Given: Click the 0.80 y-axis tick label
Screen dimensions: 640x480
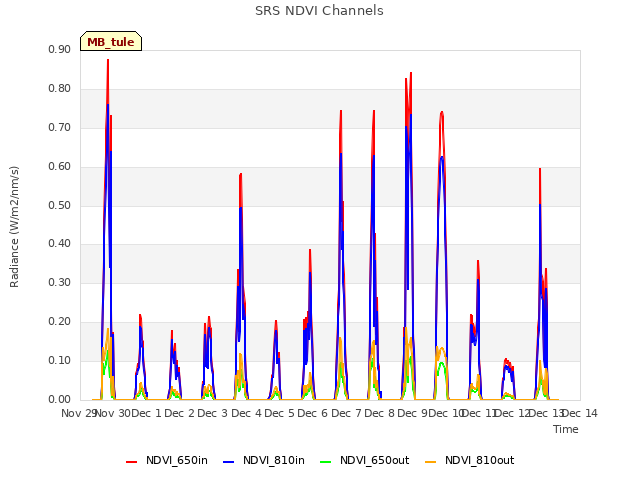Looking at the screenshot, I should (x=59, y=88).
